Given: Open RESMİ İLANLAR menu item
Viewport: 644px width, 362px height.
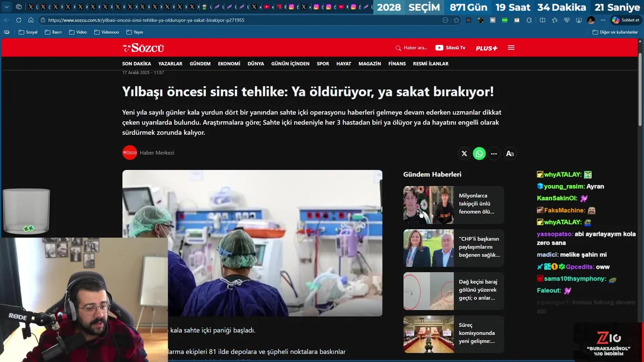Looking at the screenshot, I should coord(431,64).
